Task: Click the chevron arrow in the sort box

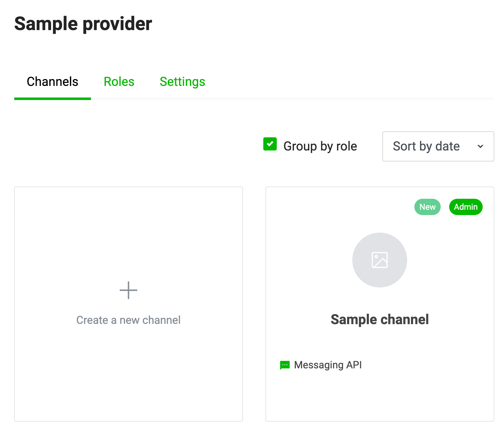Action: tap(480, 146)
